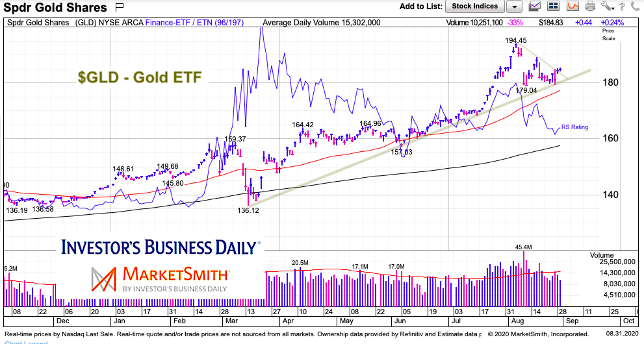Select the Dec month on the time axis
644x344 pixels.
pyautogui.click(x=62, y=321)
